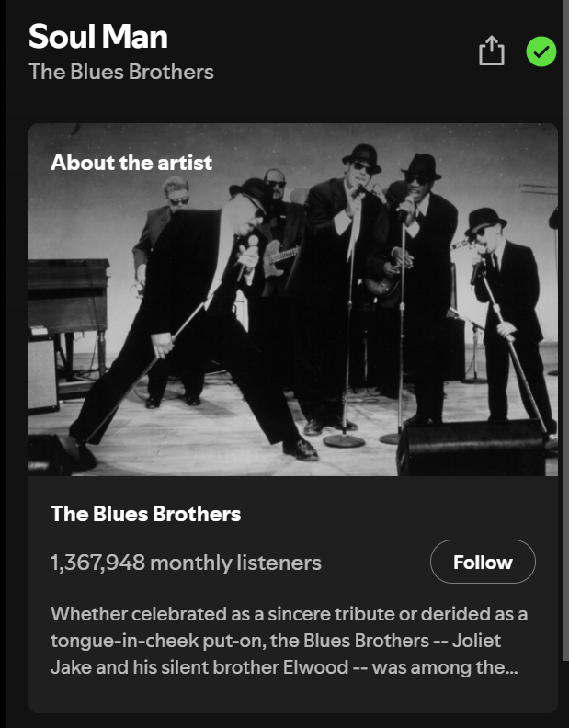569x728 pixels.
Task: Open the Soul Man track title
Action: point(98,36)
